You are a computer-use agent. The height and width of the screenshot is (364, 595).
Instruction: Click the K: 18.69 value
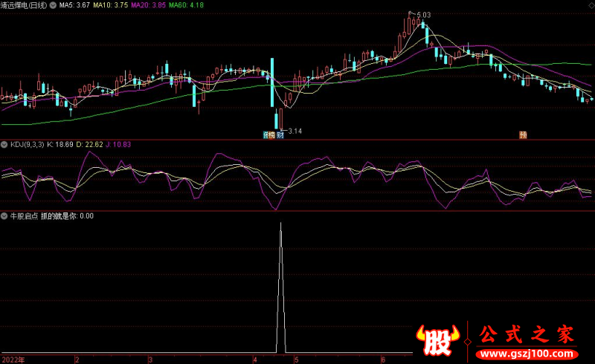(x=60, y=144)
